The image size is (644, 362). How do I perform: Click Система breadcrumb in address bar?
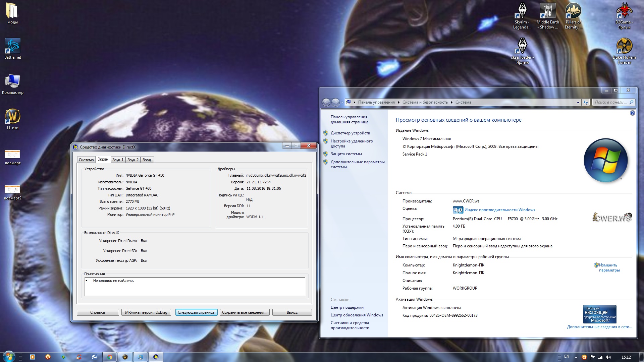point(463,103)
